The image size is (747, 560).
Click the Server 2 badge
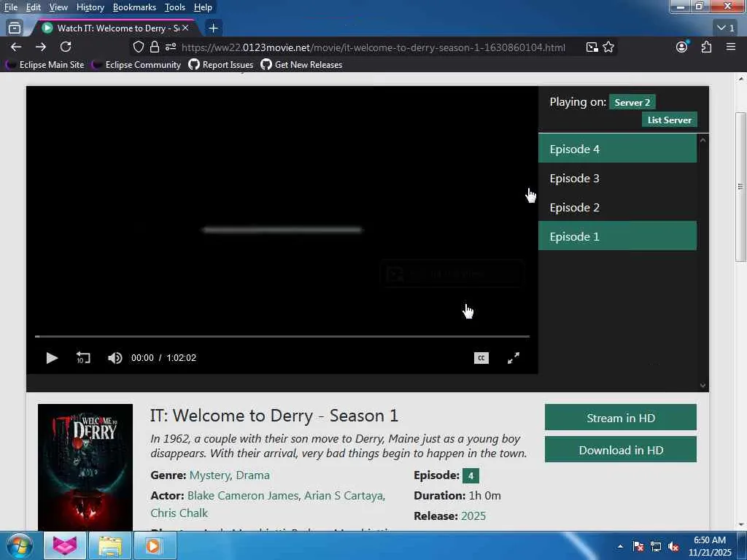click(632, 102)
